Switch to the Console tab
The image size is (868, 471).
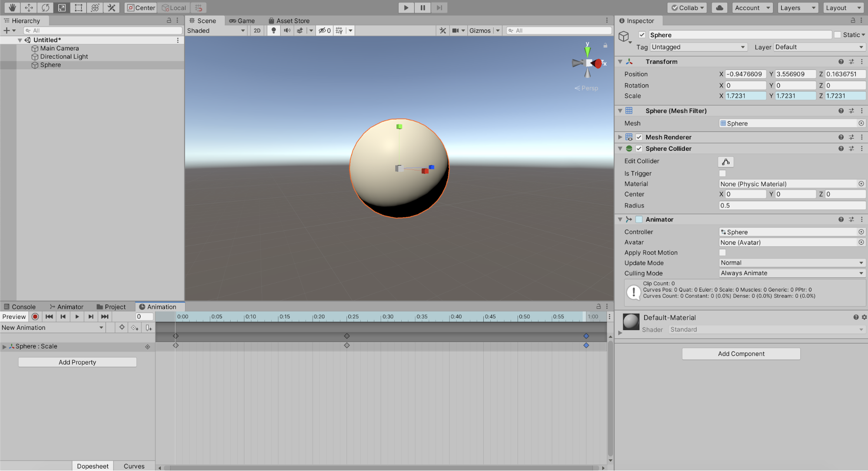(x=20, y=307)
